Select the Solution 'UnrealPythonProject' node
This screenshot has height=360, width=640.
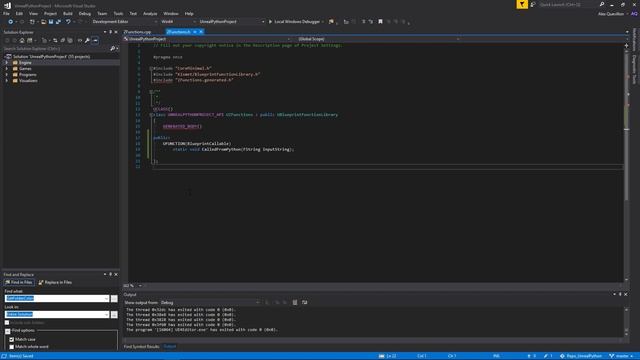click(51, 57)
